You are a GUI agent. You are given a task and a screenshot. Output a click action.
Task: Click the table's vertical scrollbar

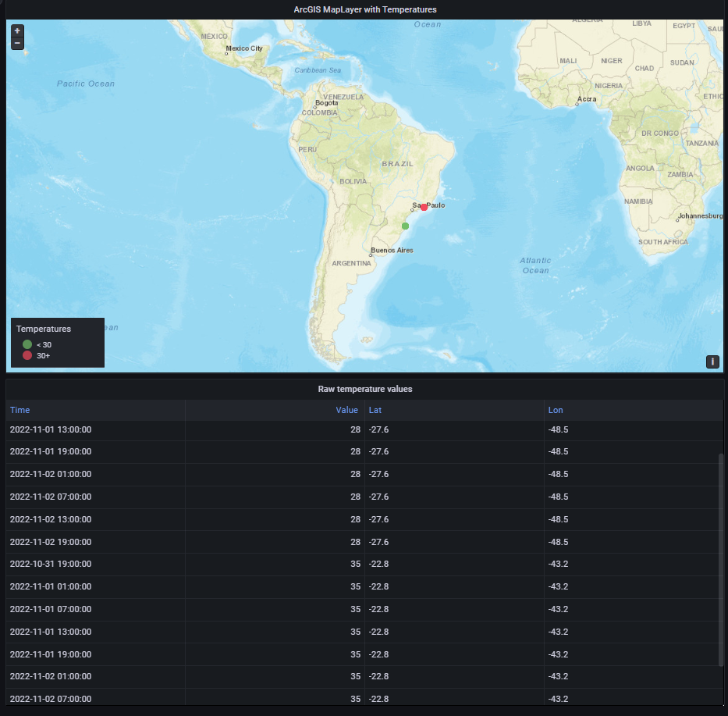point(720,558)
